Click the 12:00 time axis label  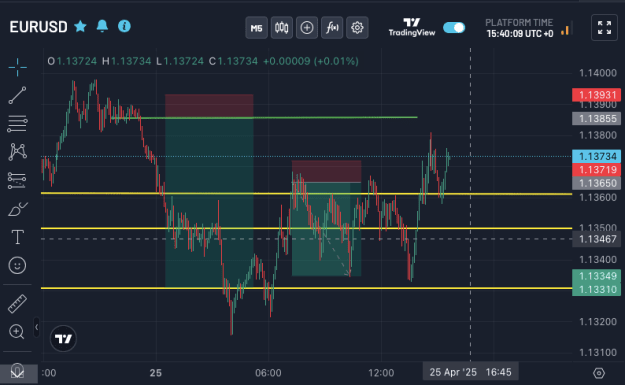(x=381, y=373)
